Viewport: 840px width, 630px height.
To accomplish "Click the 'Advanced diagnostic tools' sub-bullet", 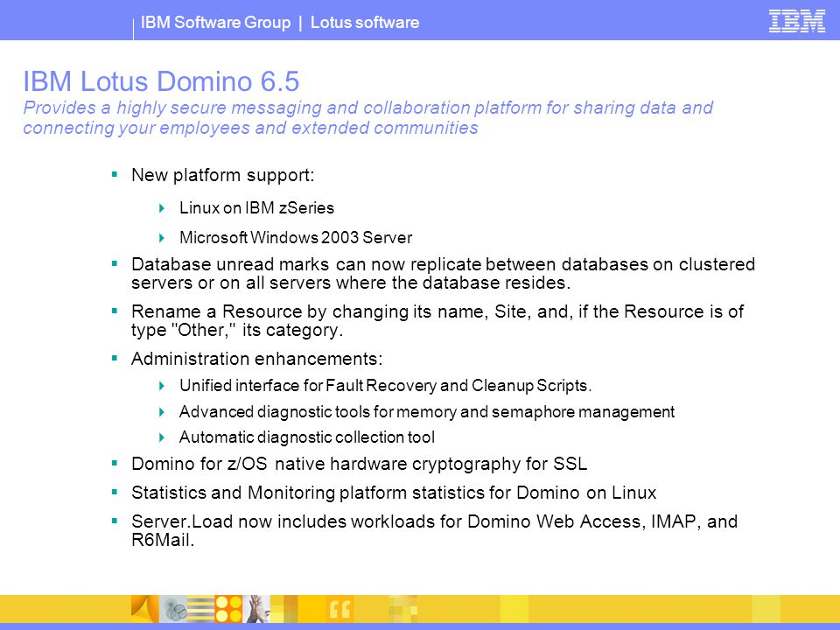I will pos(427,411).
